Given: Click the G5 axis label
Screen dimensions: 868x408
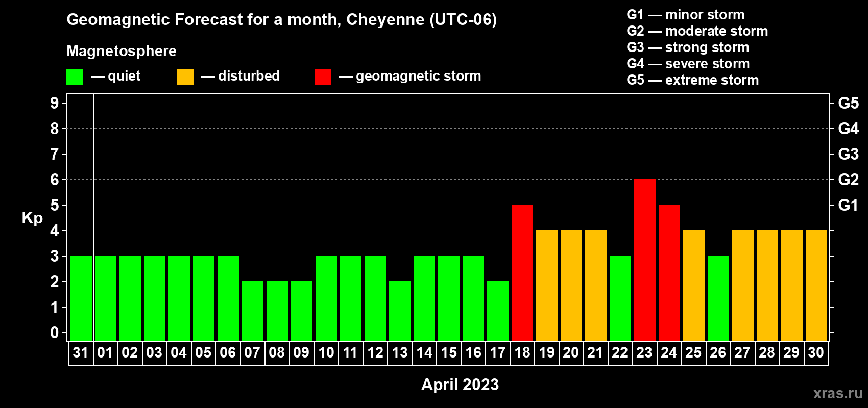Looking at the screenshot, I should tap(849, 103).
